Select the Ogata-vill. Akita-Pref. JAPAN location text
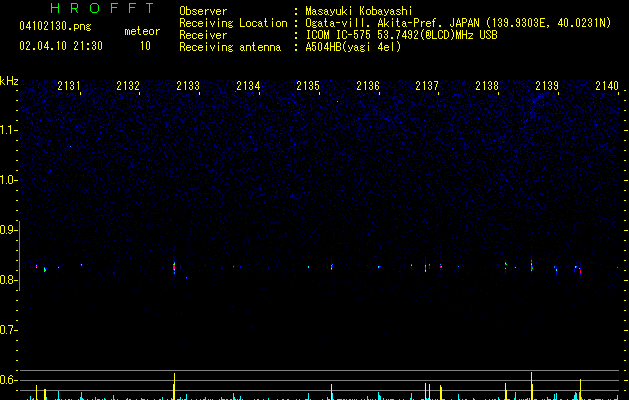The height and width of the screenshot is (400, 629). [458, 23]
